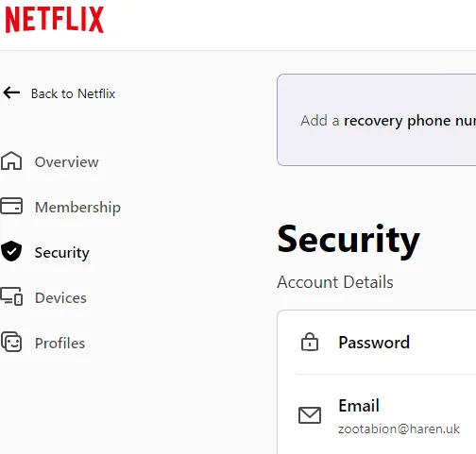Select the Overview house icon

tap(11, 160)
